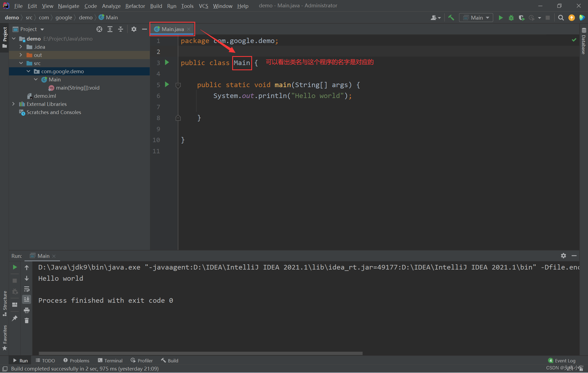This screenshot has height=373, width=588.
Task: Run with Coverage shield icon
Action: [x=521, y=18]
